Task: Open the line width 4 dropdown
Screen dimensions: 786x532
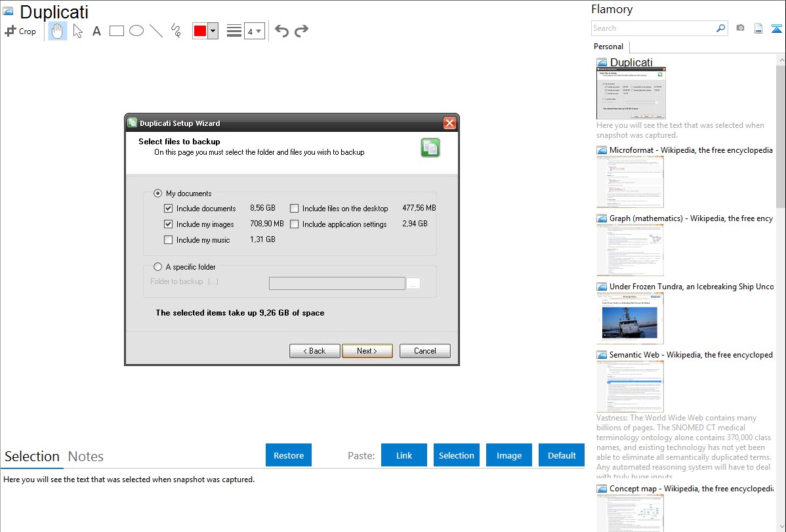Action: (x=255, y=31)
